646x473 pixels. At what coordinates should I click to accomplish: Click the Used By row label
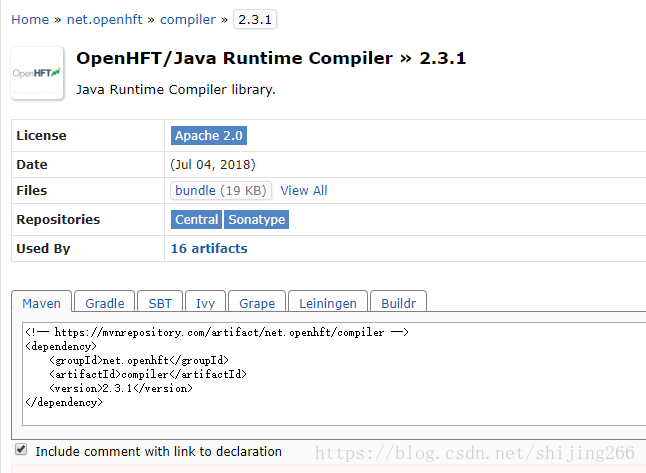43,248
